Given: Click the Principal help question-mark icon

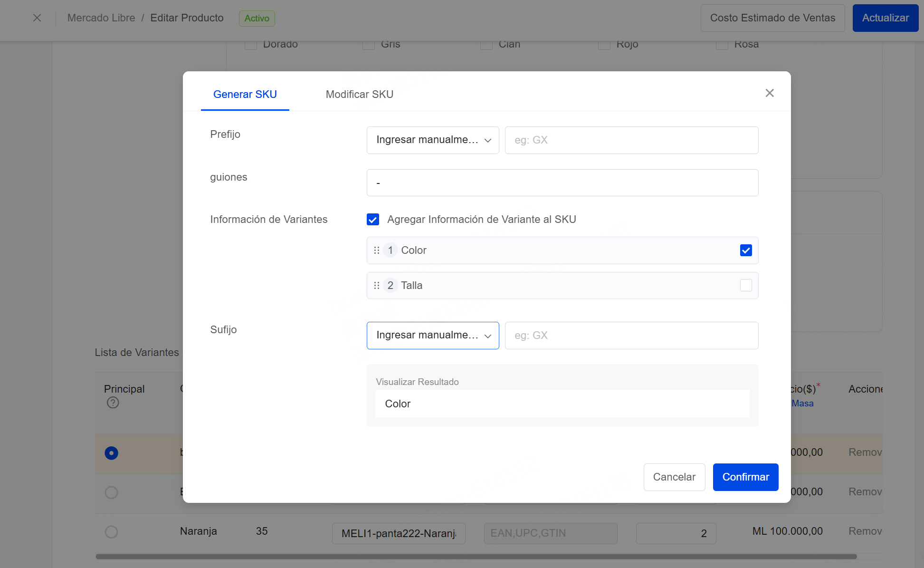Looking at the screenshot, I should pyautogui.click(x=113, y=403).
